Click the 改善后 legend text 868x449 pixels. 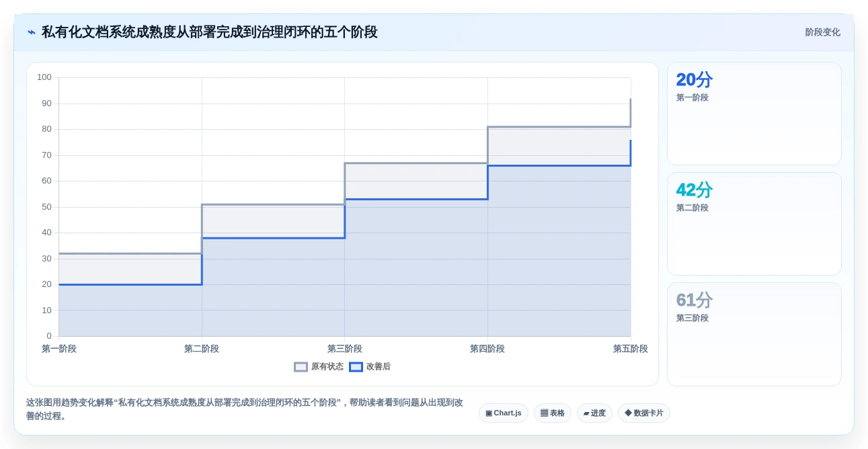click(378, 367)
